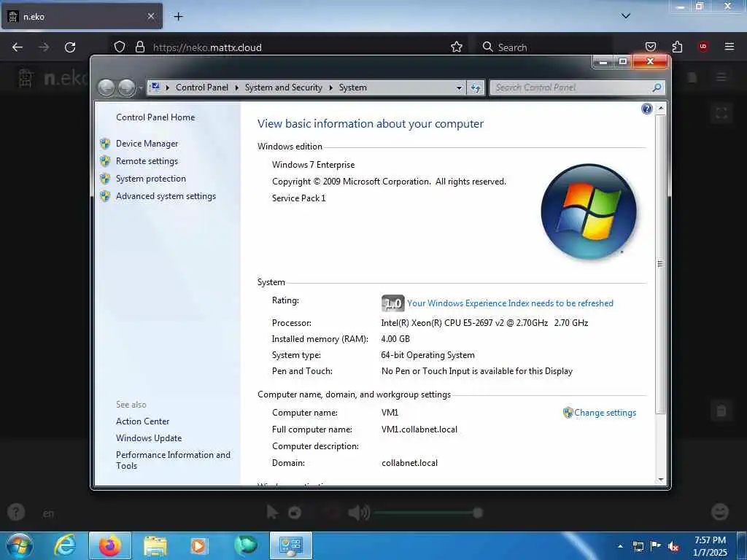The height and width of the screenshot is (560, 747).
Task: Open Control Panel Home
Action: point(155,117)
